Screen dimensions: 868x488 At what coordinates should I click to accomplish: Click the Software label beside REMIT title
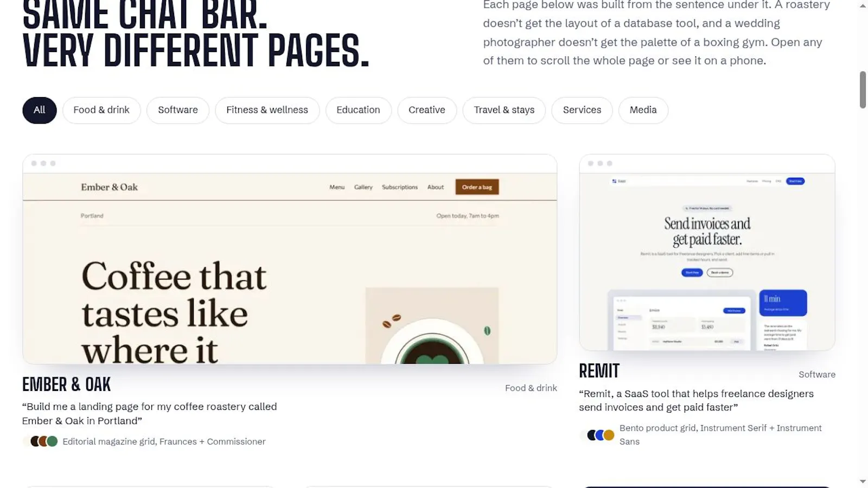tap(817, 375)
